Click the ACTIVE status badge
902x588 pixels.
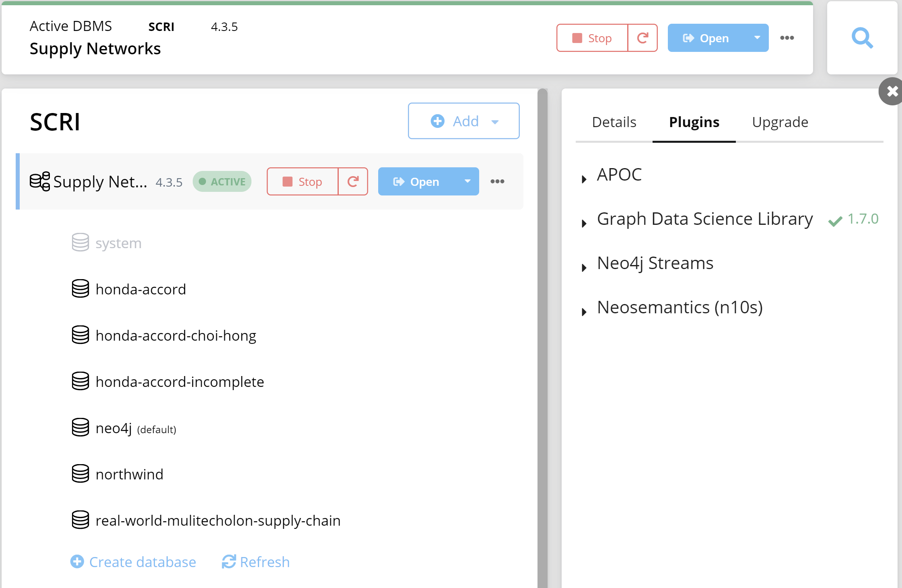pyautogui.click(x=222, y=181)
